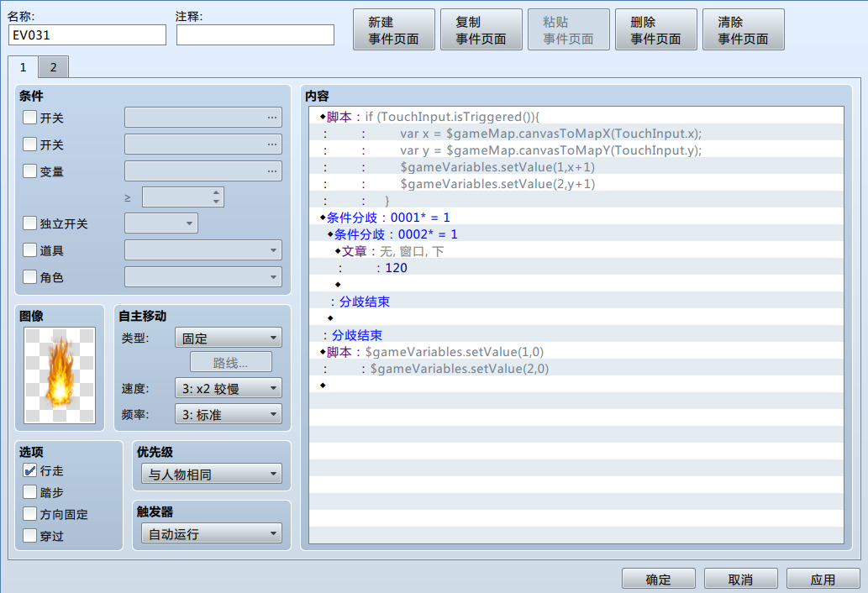This screenshot has height=593, width=868.
Task: Click the 应用 button
Action: 823,580
